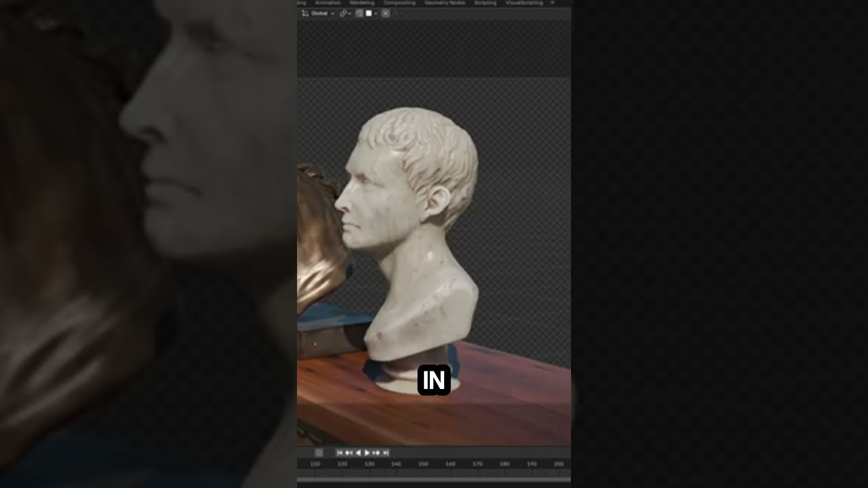Switch to the Scripting workspace tab
Image resolution: width=868 pixels, height=488 pixels.
pos(486,3)
